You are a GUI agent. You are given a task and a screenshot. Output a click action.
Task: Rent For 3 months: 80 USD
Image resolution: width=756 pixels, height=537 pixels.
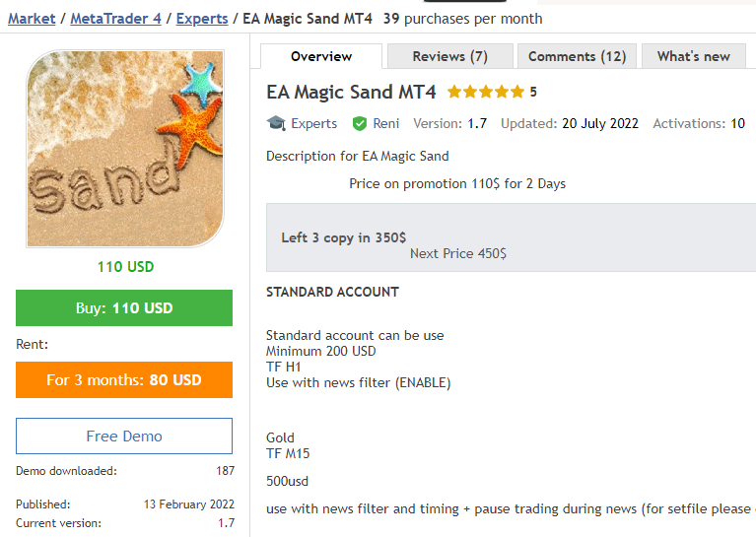point(124,380)
